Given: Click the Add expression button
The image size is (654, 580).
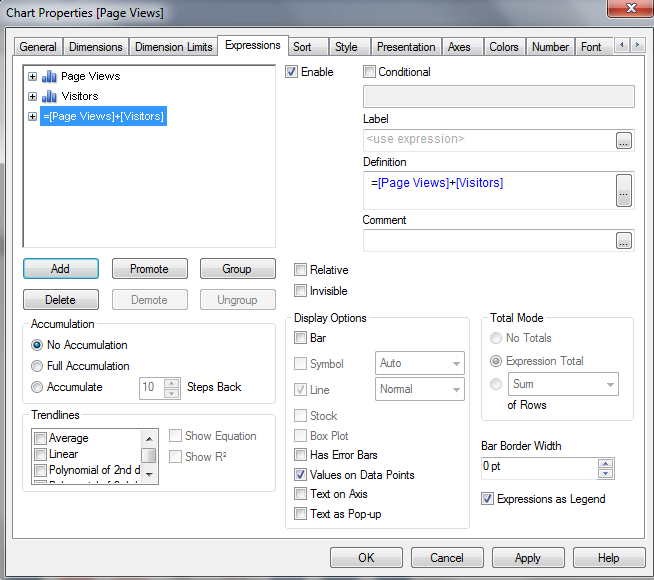Looking at the screenshot, I should [61, 269].
